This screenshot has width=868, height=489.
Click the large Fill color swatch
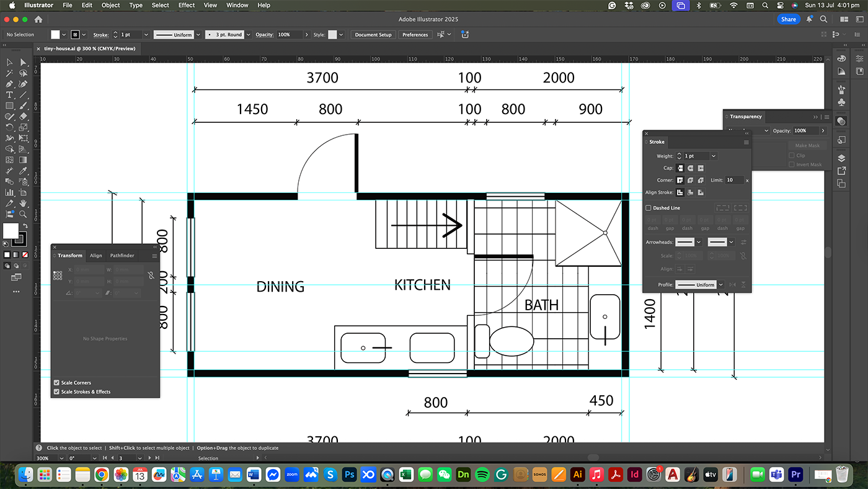[11, 231]
